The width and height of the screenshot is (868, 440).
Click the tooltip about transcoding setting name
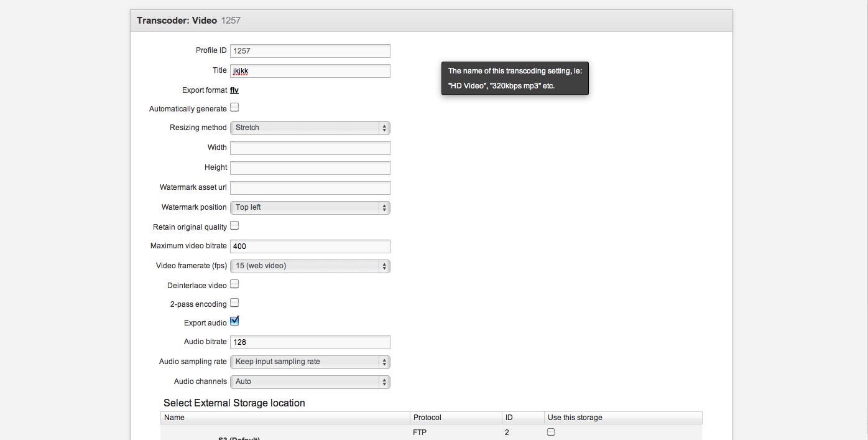click(x=515, y=78)
